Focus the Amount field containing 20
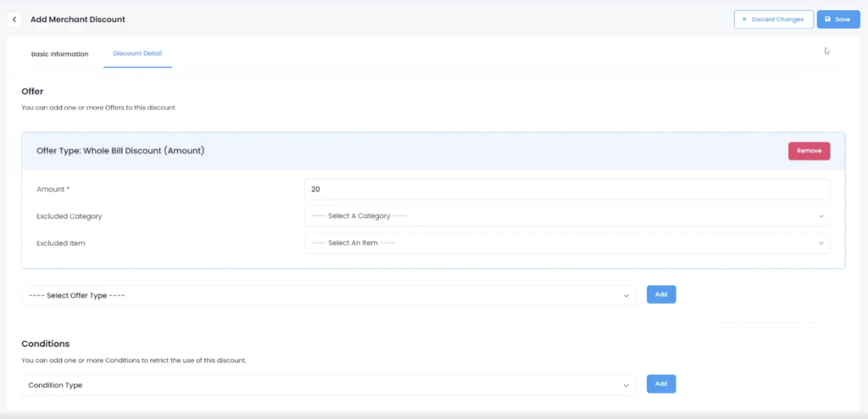Viewport: 868px width, 419px height. pyautogui.click(x=566, y=189)
